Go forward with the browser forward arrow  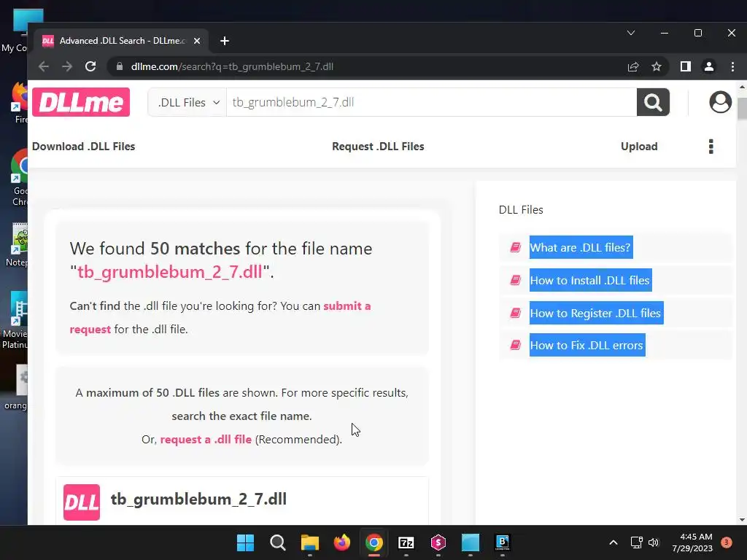point(67,66)
